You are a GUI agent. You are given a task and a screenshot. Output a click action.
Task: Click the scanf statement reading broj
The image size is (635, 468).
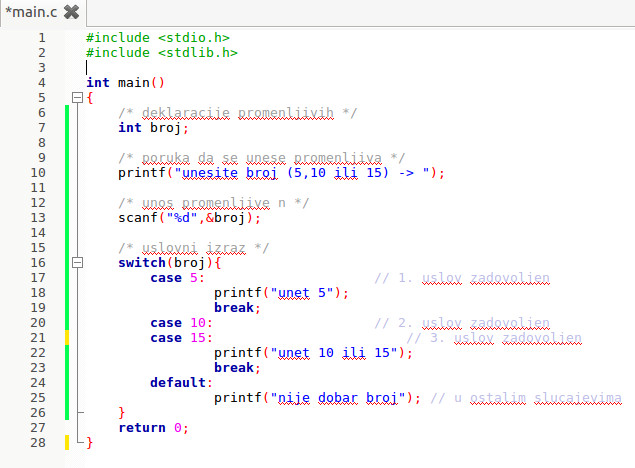click(189, 217)
